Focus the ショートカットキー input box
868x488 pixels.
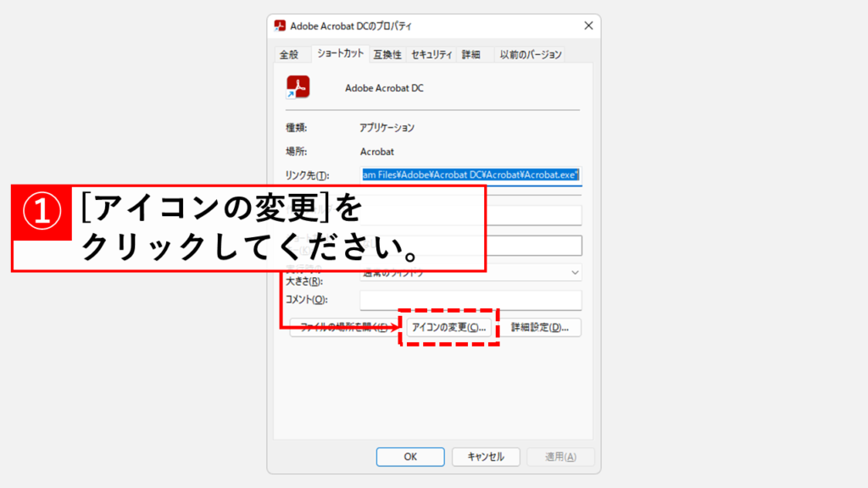[532, 246]
